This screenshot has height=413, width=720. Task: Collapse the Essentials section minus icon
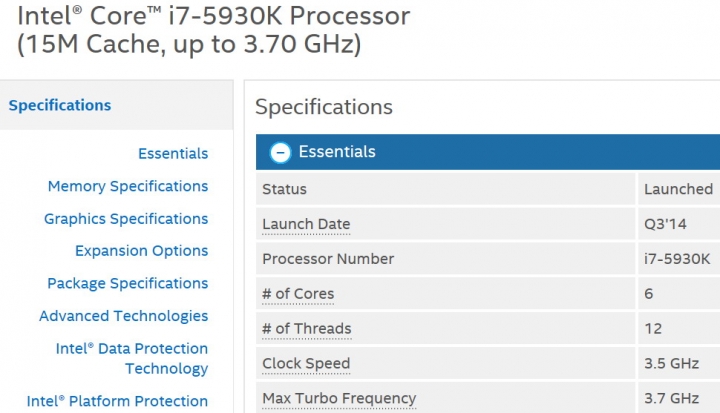point(280,152)
